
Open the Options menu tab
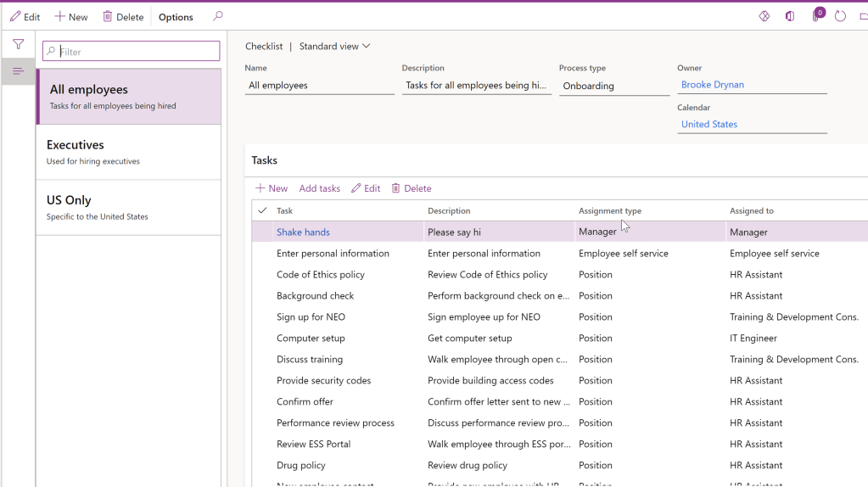[x=176, y=17]
